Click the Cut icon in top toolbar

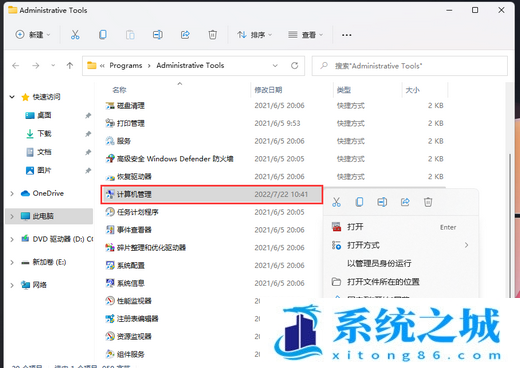[75, 35]
